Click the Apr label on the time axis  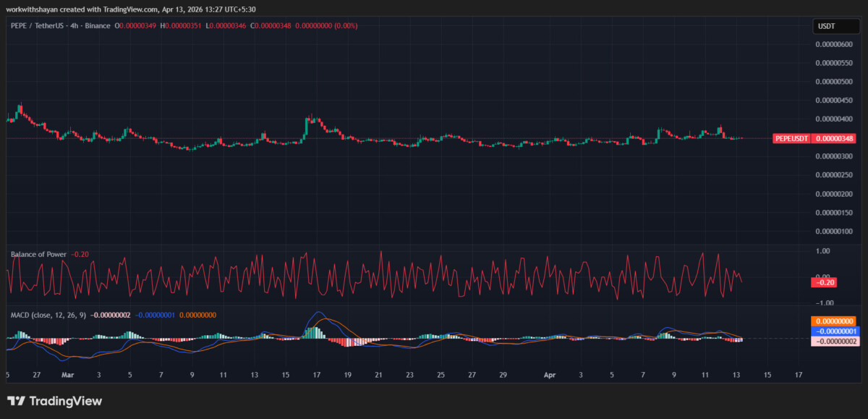549,375
